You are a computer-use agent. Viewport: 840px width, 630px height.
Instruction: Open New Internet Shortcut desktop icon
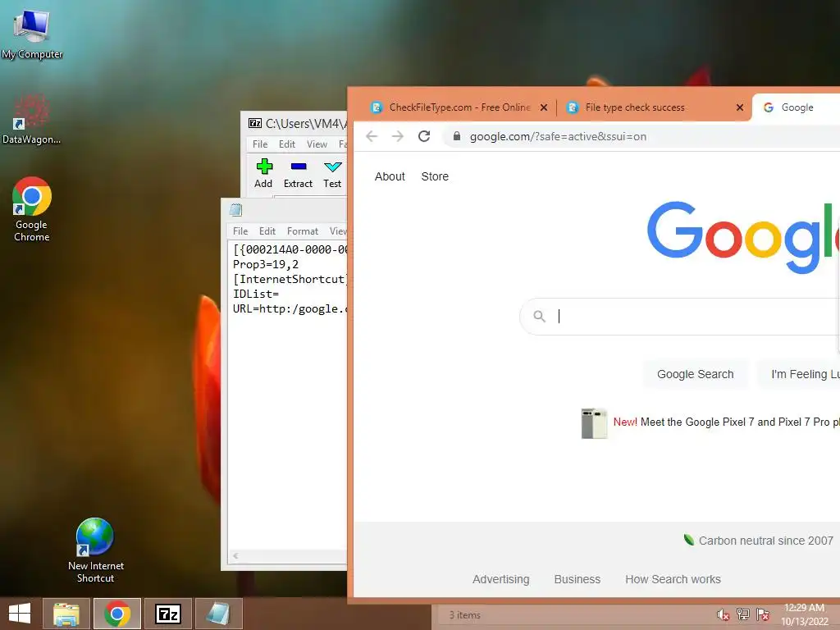[x=95, y=550]
